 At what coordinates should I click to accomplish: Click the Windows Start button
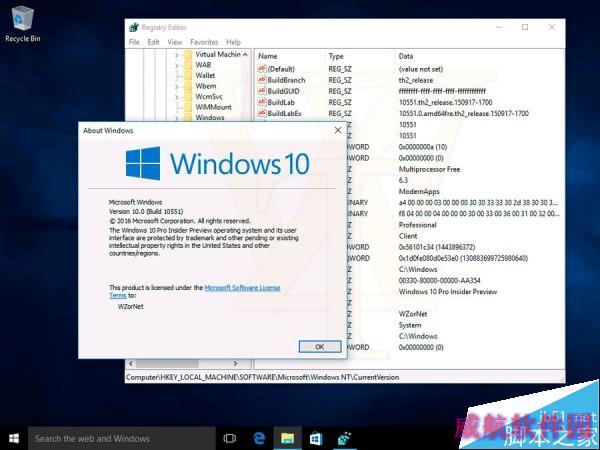(x=14, y=438)
